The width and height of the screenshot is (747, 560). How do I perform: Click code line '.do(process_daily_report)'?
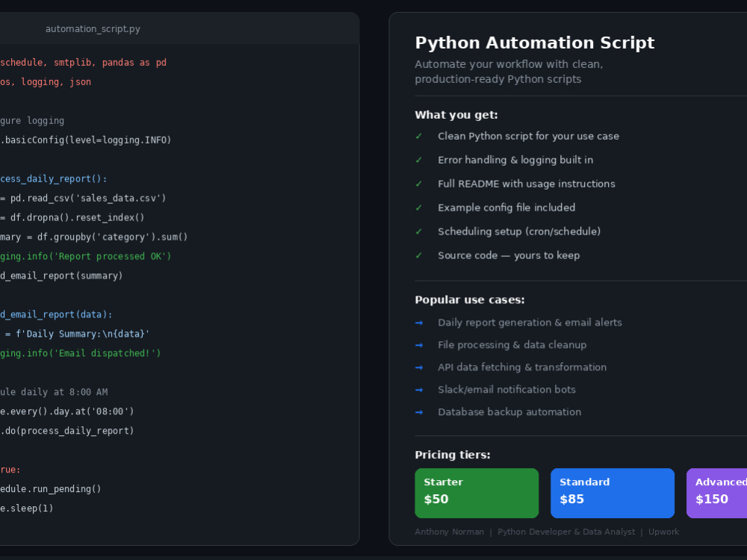click(67, 431)
